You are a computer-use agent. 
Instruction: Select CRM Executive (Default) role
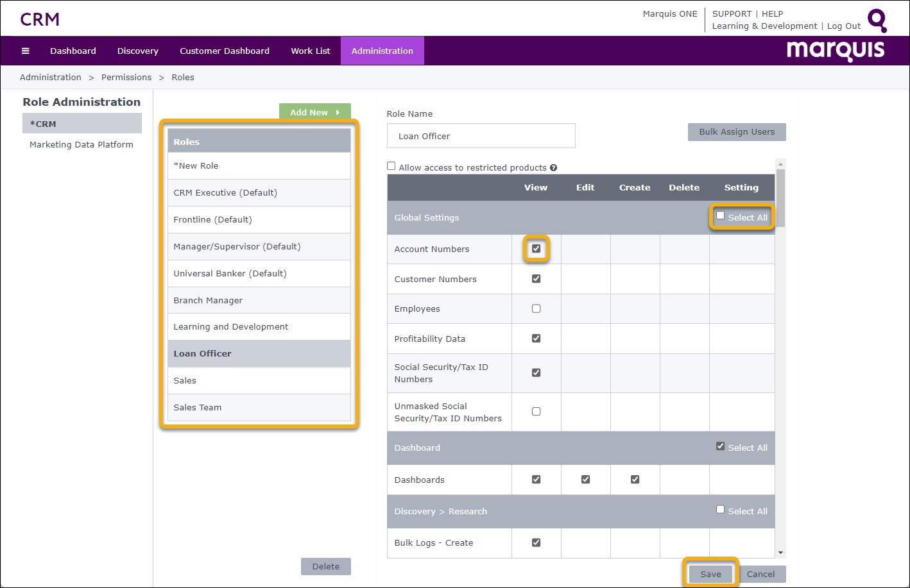click(259, 192)
